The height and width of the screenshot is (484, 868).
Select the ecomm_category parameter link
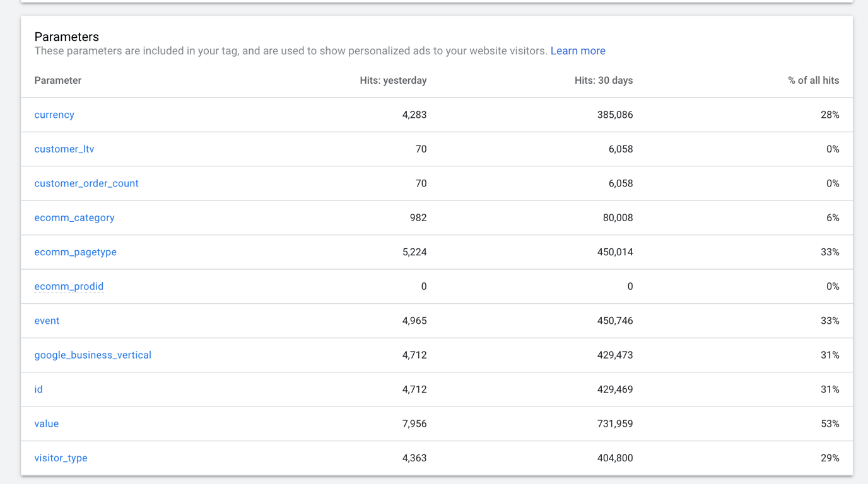pyautogui.click(x=74, y=218)
